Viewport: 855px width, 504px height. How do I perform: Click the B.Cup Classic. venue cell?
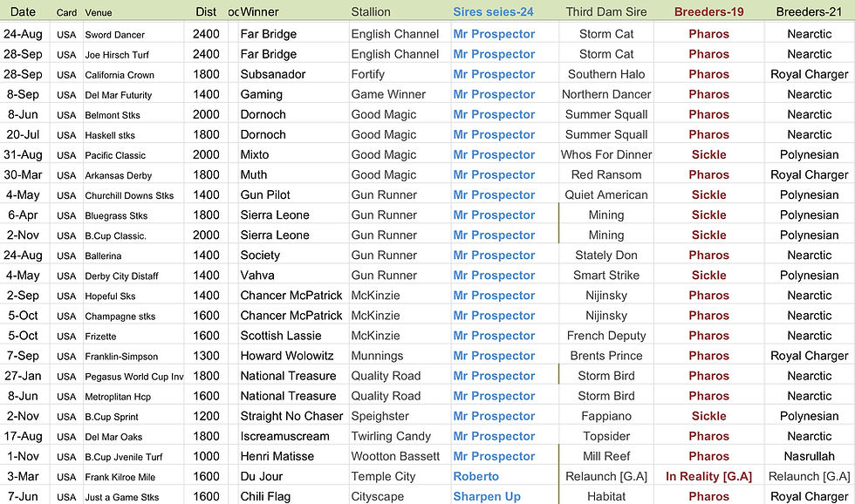pyautogui.click(x=115, y=236)
